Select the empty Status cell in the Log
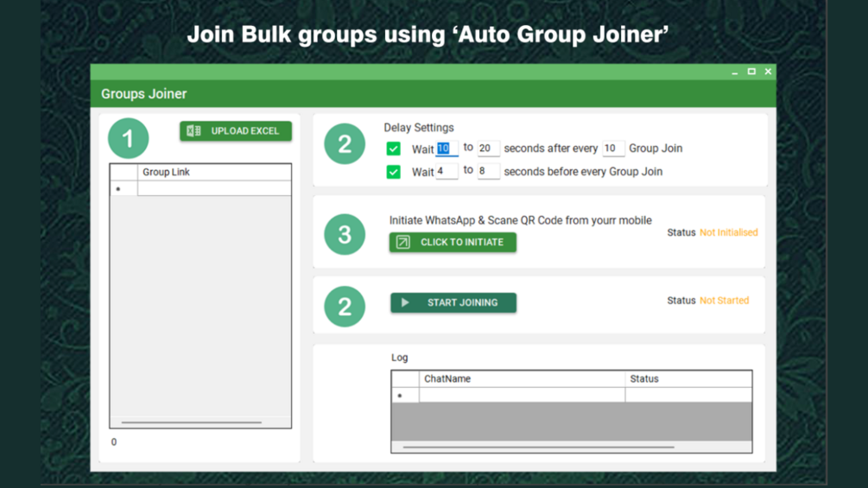Screen dimensions: 868x488 click(688, 395)
